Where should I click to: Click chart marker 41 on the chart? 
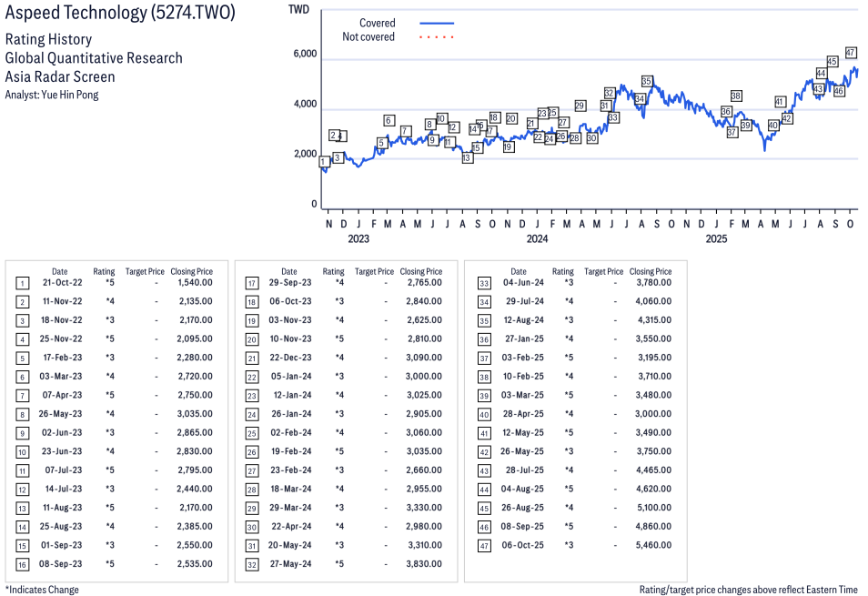click(780, 102)
